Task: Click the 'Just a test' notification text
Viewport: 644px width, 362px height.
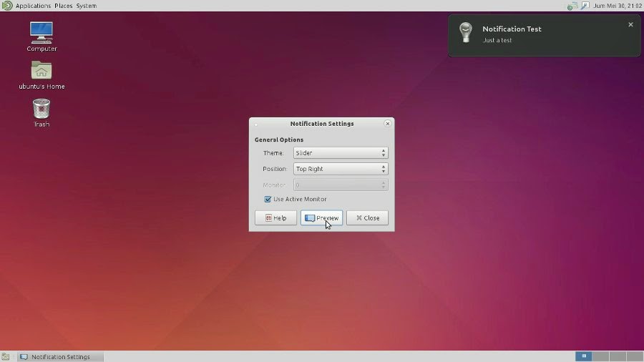Action: (x=497, y=40)
